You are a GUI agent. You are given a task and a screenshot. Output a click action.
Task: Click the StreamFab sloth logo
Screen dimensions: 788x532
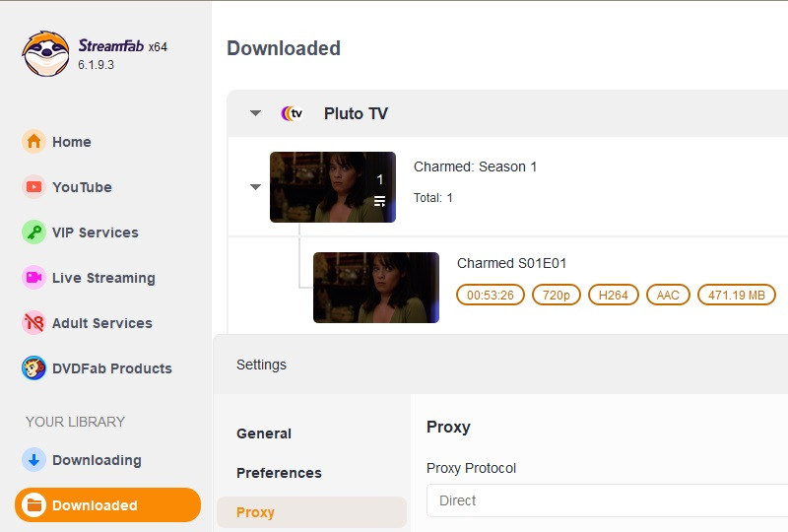(x=45, y=53)
